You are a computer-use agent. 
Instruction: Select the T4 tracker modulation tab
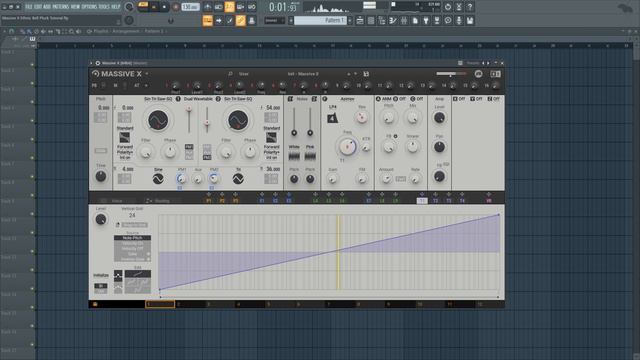click(462, 201)
